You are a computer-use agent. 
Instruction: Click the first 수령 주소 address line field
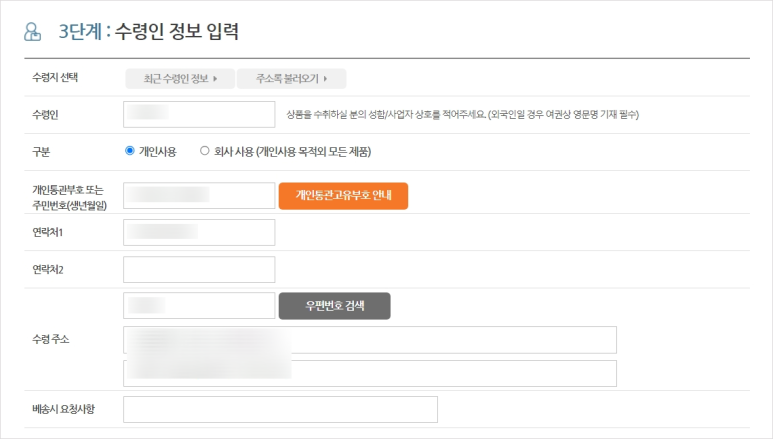(x=370, y=340)
